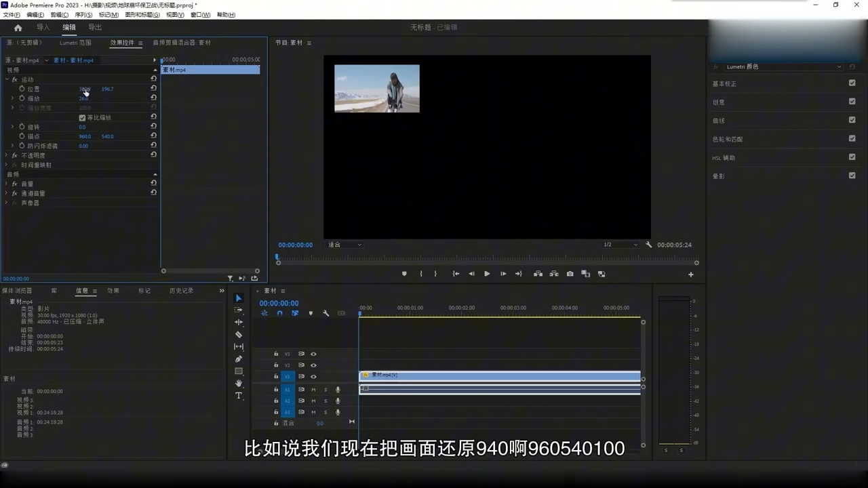Select the Pen tool in the timeline toolbar
The height and width of the screenshot is (488, 868).
[239, 359]
